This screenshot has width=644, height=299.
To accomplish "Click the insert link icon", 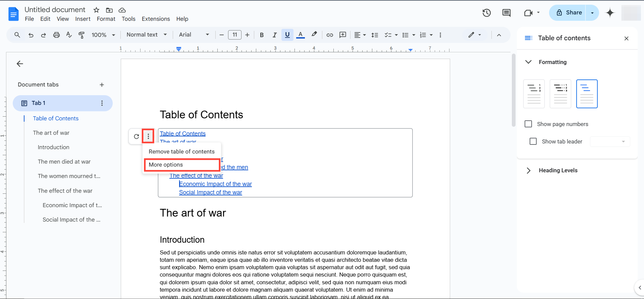I will click(330, 35).
